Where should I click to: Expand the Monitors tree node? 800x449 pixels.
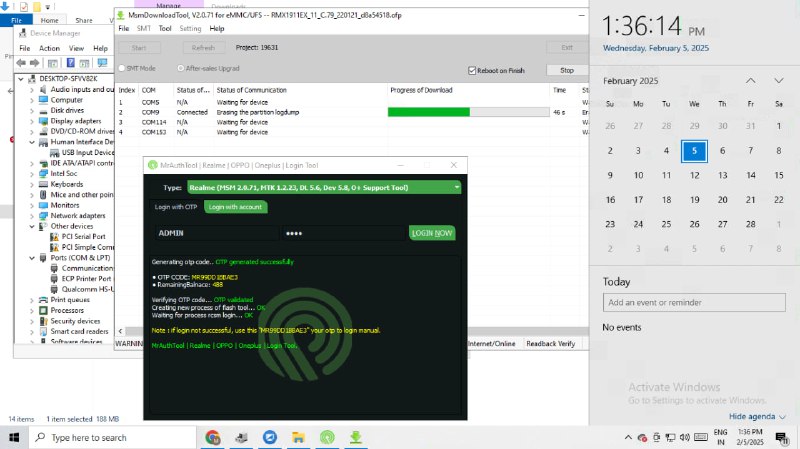pyautogui.click(x=32, y=205)
